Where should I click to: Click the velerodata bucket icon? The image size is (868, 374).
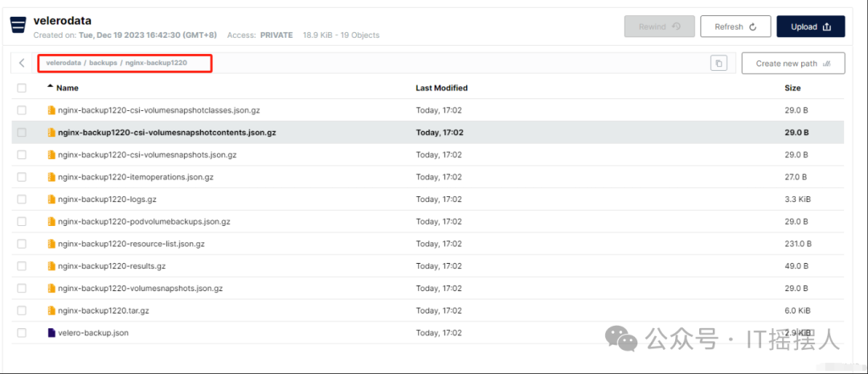(x=18, y=25)
